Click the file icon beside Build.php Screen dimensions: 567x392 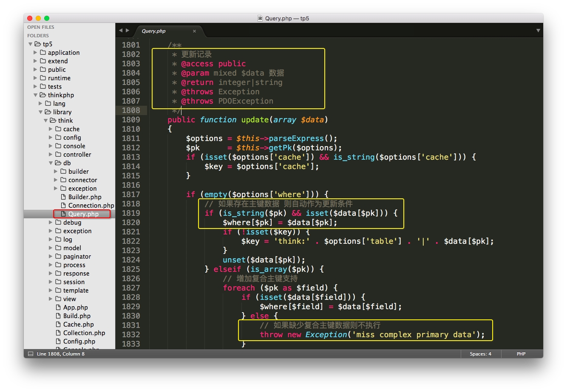[59, 316]
